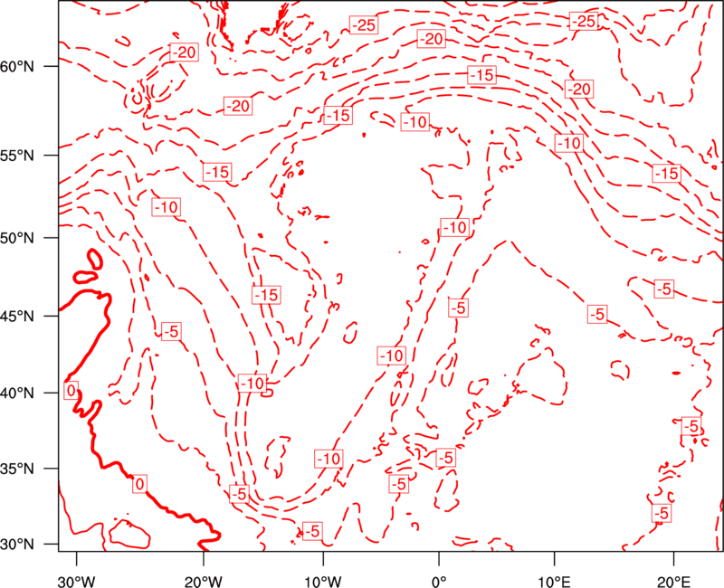Viewport: 724px width, 588px height.
Task: Click the 0 contour label near 35°N
Action: coord(139,484)
